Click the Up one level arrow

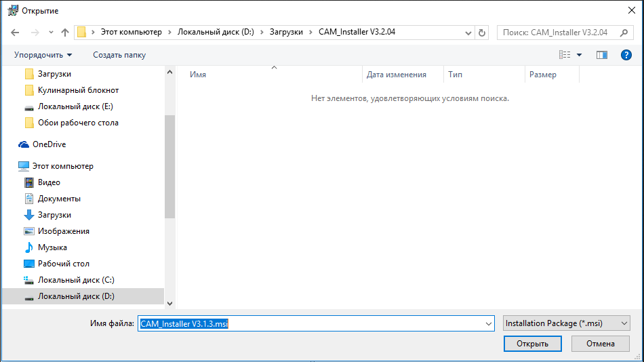65,32
